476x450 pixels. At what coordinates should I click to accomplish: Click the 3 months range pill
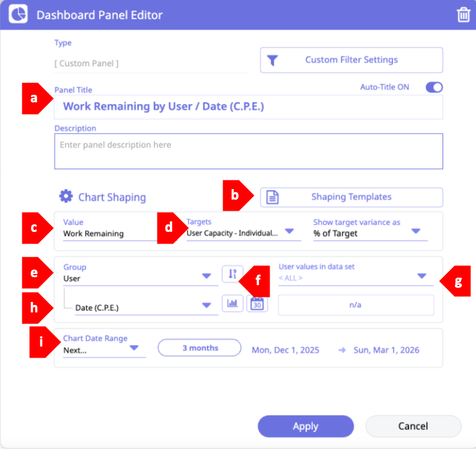(x=200, y=348)
